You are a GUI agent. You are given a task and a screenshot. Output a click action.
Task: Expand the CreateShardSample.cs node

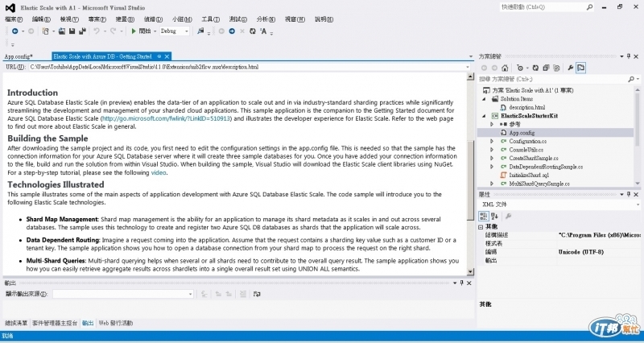492,158
